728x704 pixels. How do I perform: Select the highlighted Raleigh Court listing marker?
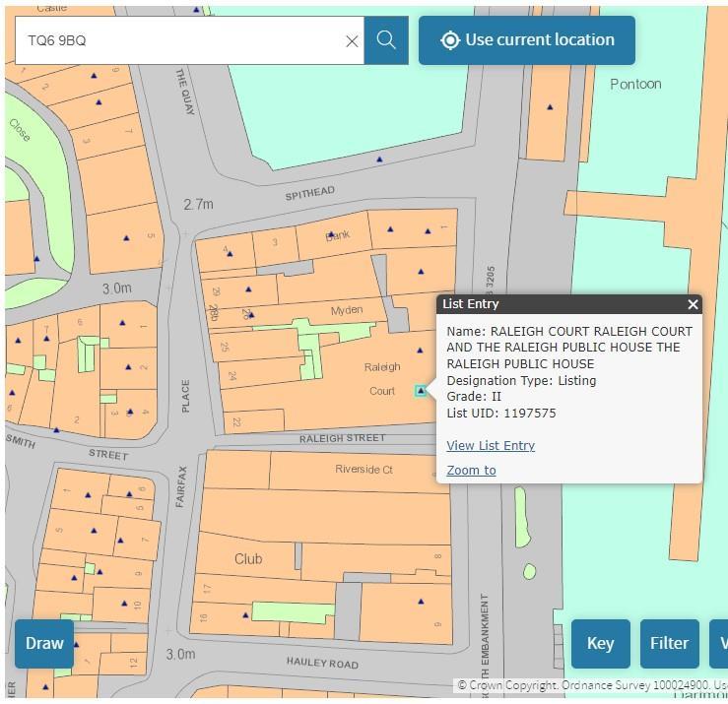coord(421,391)
